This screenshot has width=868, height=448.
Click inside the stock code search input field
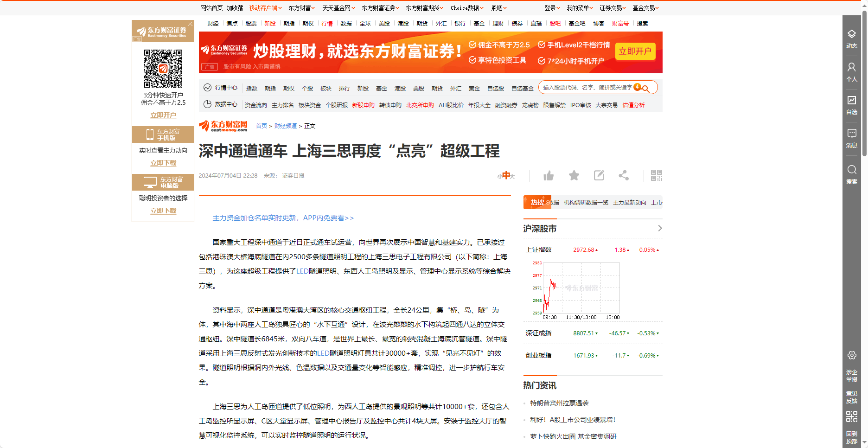[x=584, y=87]
